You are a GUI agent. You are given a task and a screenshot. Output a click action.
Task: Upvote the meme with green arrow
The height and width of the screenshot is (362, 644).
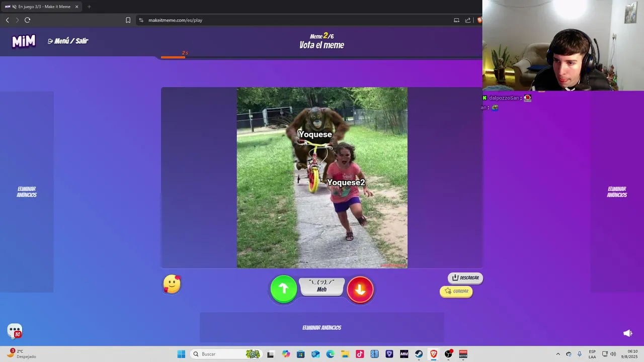[x=284, y=289]
